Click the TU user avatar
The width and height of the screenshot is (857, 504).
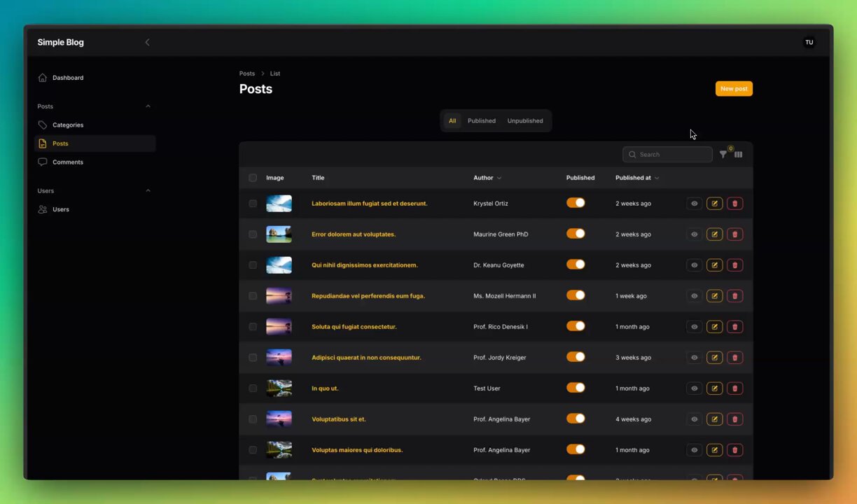pyautogui.click(x=809, y=43)
